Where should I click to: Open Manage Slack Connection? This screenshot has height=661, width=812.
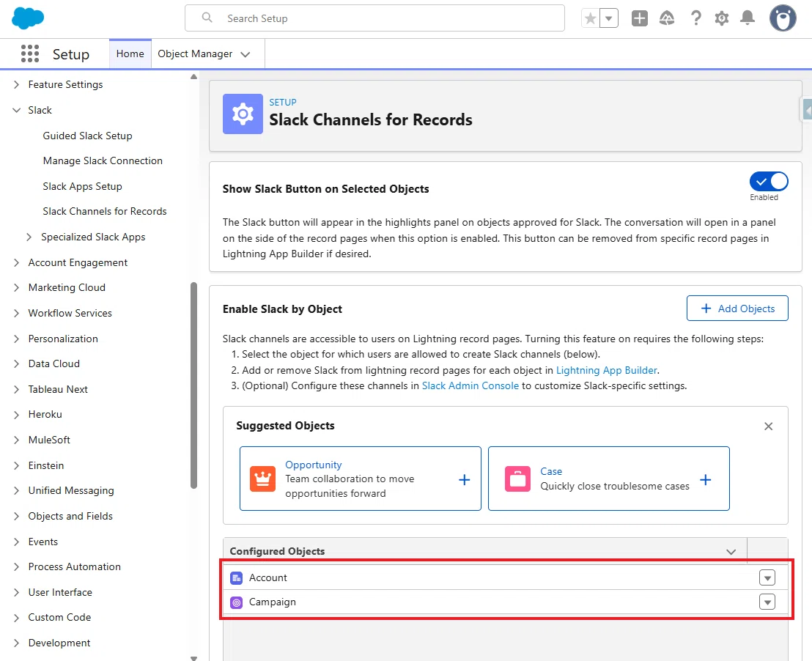click(x=103, y=161)
